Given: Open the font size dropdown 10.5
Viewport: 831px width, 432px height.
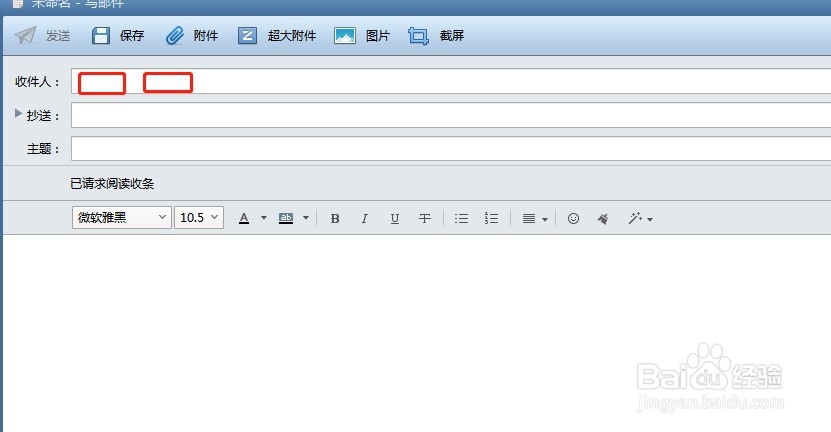Looking at the screenshot, I should point(199,217).
